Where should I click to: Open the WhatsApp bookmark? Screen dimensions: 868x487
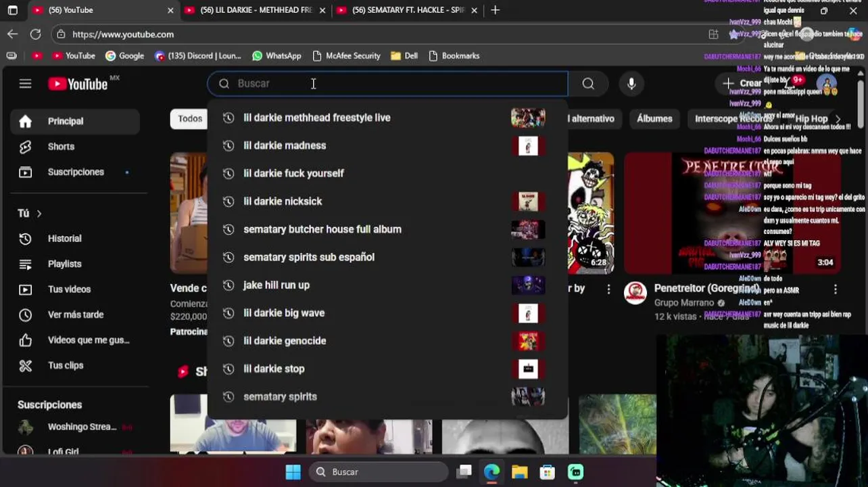276,55
